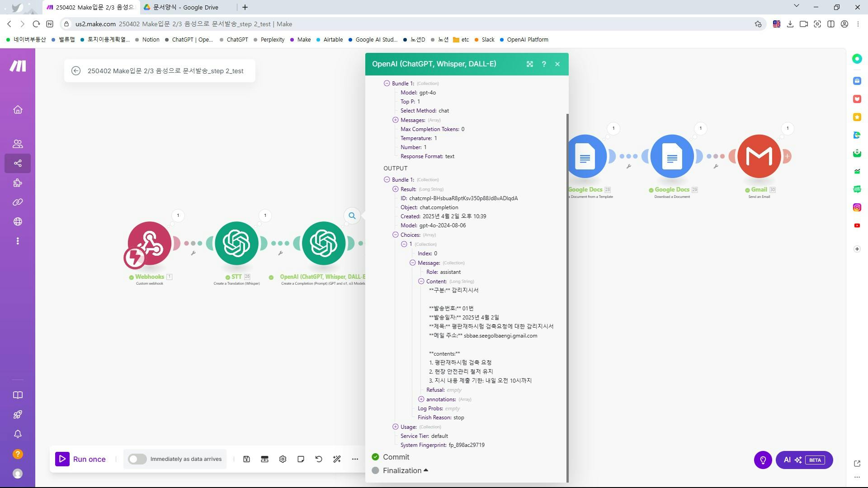Open the Gmail Send an Email module
Image resolution: width=868 pixels, height=488 pixels.
click(x=759, y=156)
